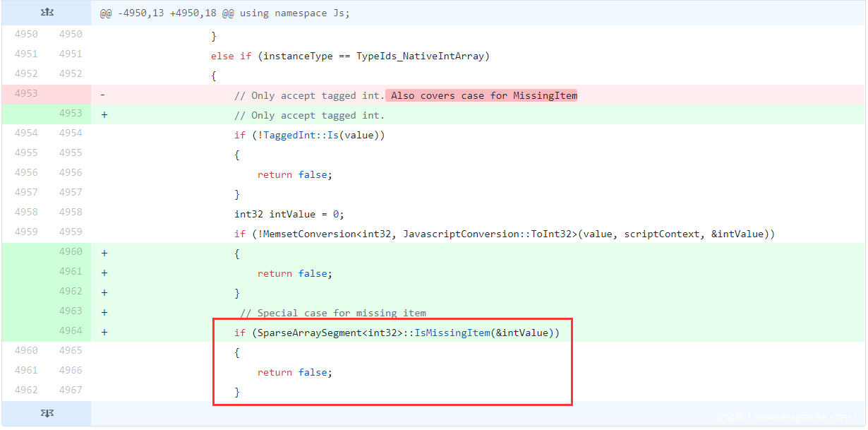Click the plus marker on line 4962
The width and height of the screenshot is (868, 430).
click(104, 292)
